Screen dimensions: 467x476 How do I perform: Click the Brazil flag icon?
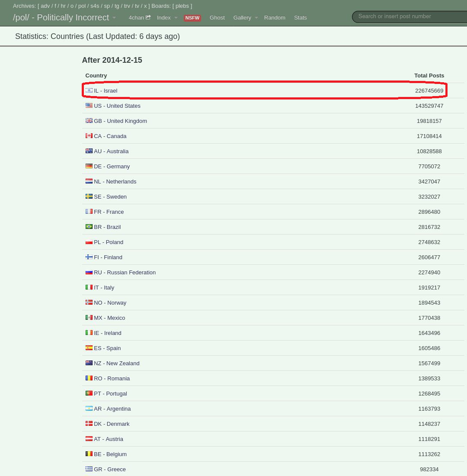tap(89, 226)
